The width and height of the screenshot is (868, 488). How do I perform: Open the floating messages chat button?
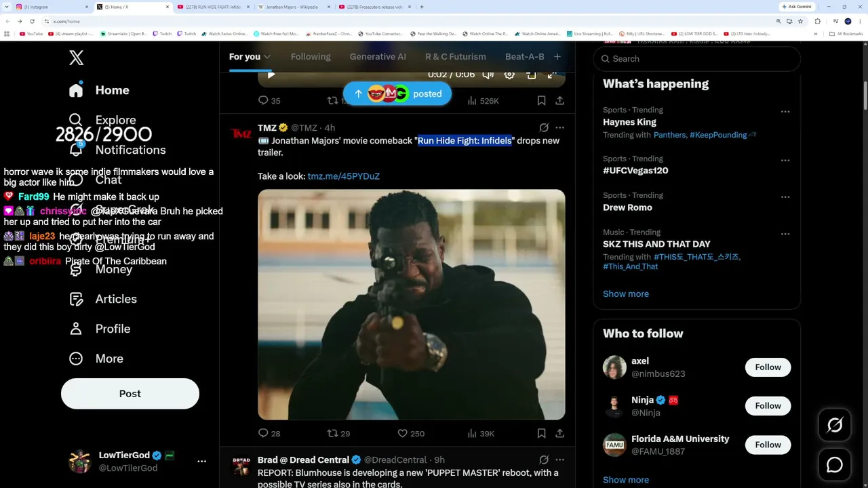tap(835, 465)
